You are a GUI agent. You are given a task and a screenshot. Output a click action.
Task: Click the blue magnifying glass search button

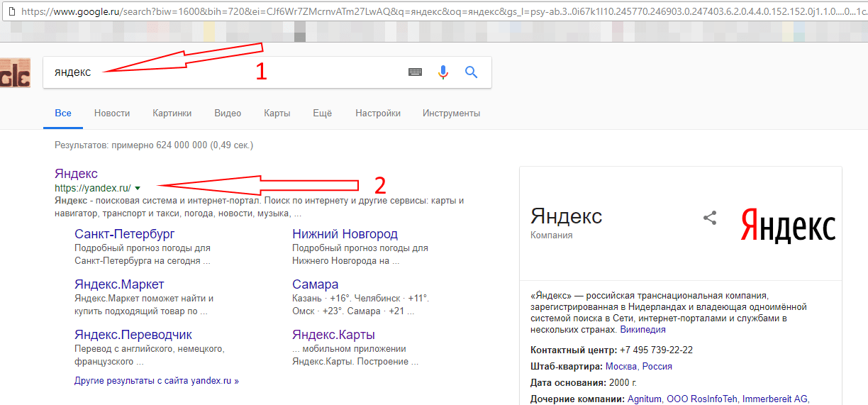[x=472, y=72]
